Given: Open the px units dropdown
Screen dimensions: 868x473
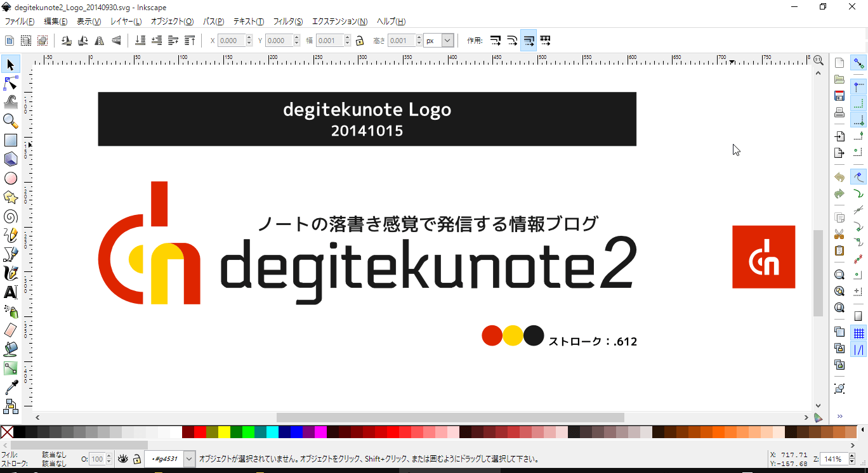Looking at the screenshot, I should [447, 41].
